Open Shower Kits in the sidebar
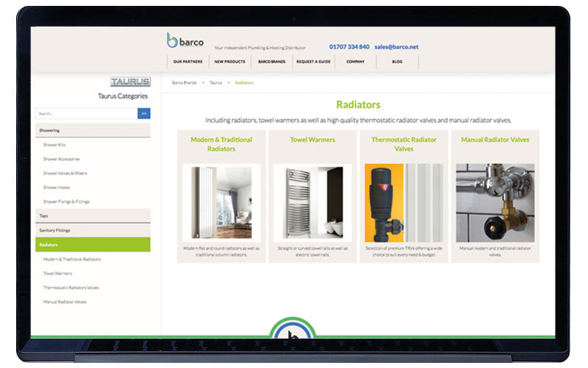588x368 pixels. (54, 144)
